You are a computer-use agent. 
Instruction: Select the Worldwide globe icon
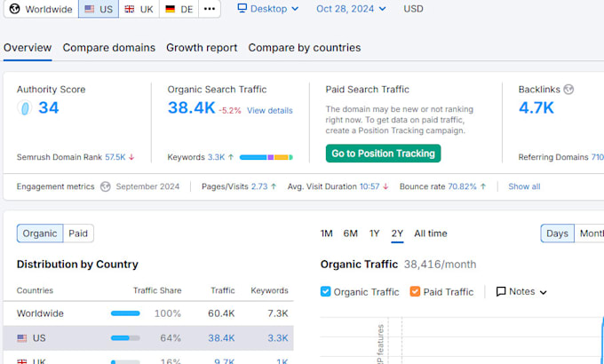click(x=14, y=9)
